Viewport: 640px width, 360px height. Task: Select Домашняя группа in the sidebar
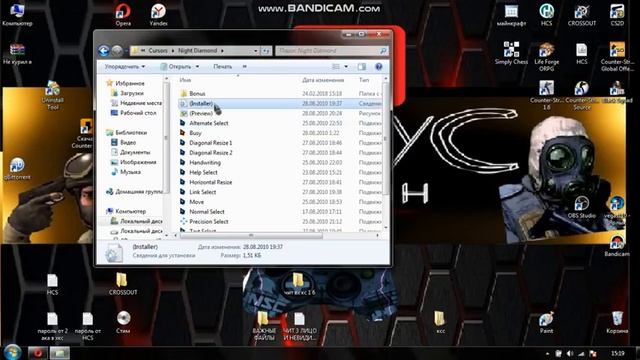pos(135,191)
